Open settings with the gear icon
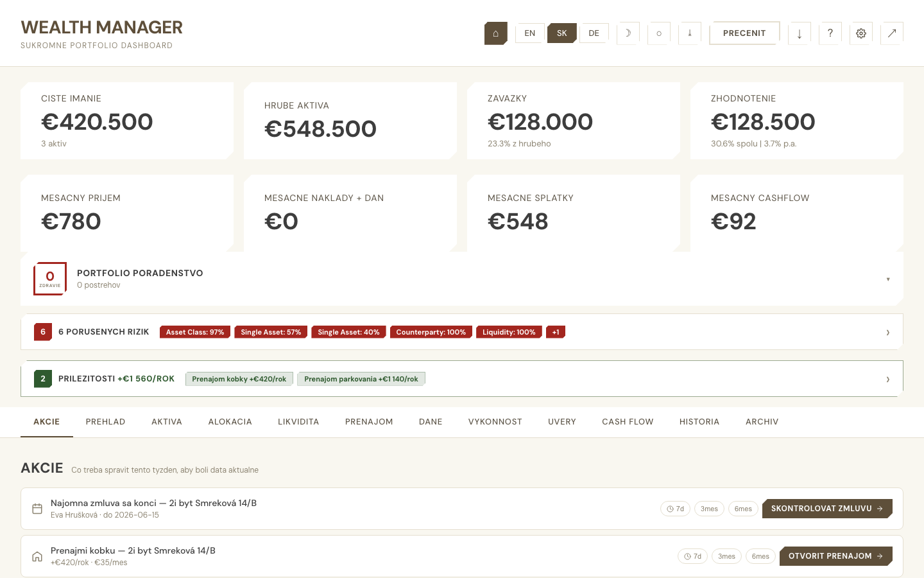Screen dimensions: 924x578 (x=860, y=33)
